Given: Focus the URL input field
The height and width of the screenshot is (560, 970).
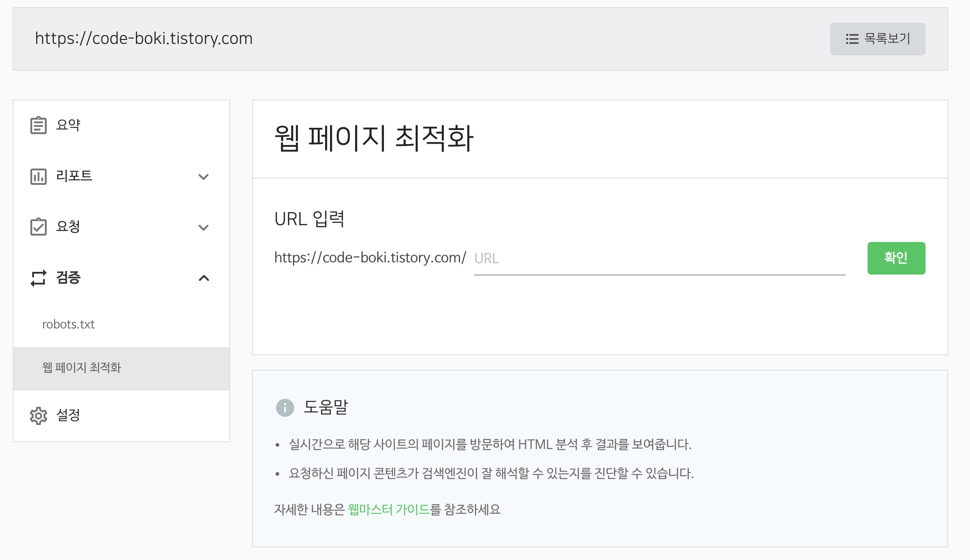Looking at the screenshot, I should (x=659, y=258).
